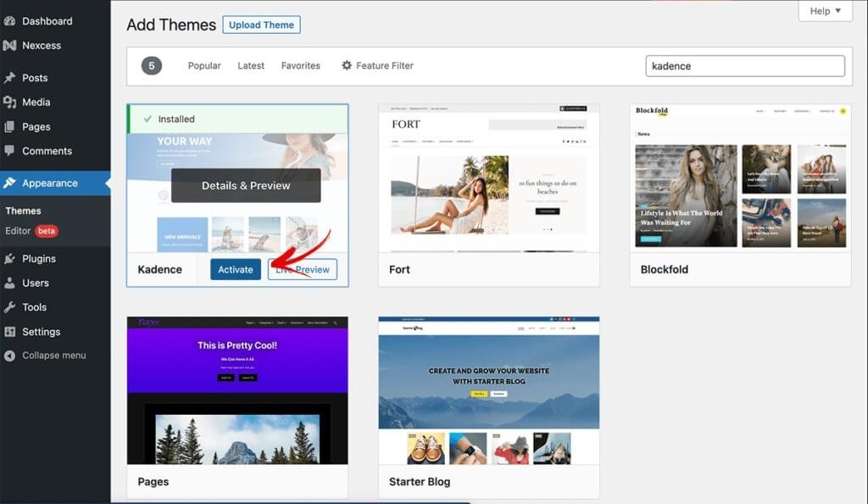This screenshot has width=868, height=504.
Task: Click the theme search field containing kadence
Action: pos(745,66)
